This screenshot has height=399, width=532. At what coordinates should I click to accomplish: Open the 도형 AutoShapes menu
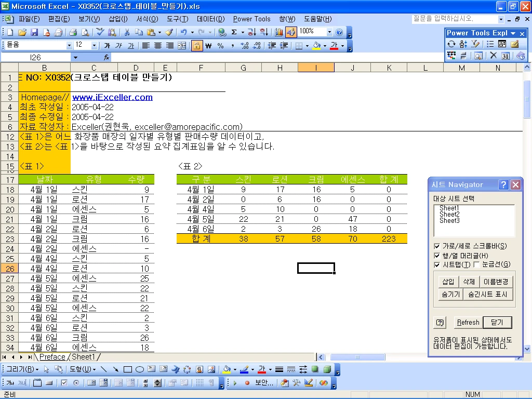83,369
